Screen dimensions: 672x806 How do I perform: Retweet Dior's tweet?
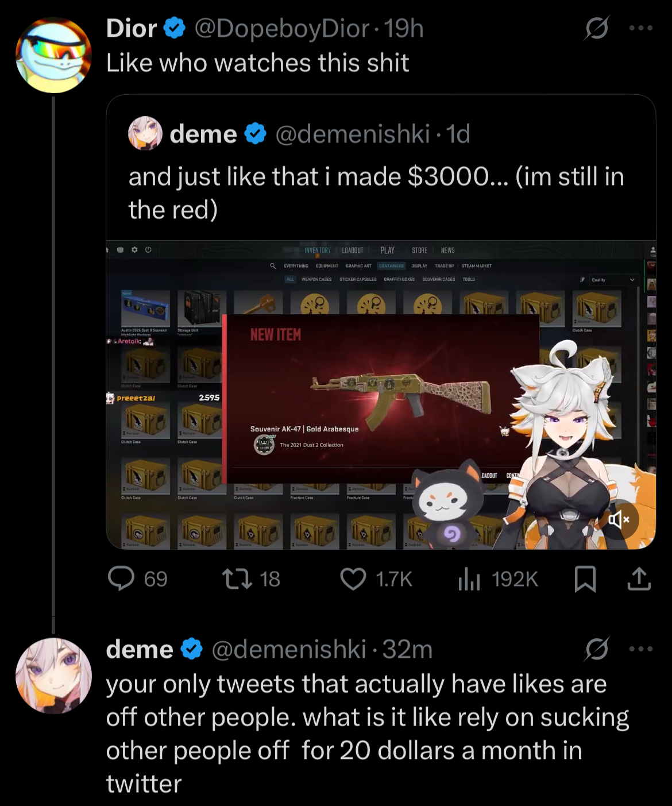[237, 579]
